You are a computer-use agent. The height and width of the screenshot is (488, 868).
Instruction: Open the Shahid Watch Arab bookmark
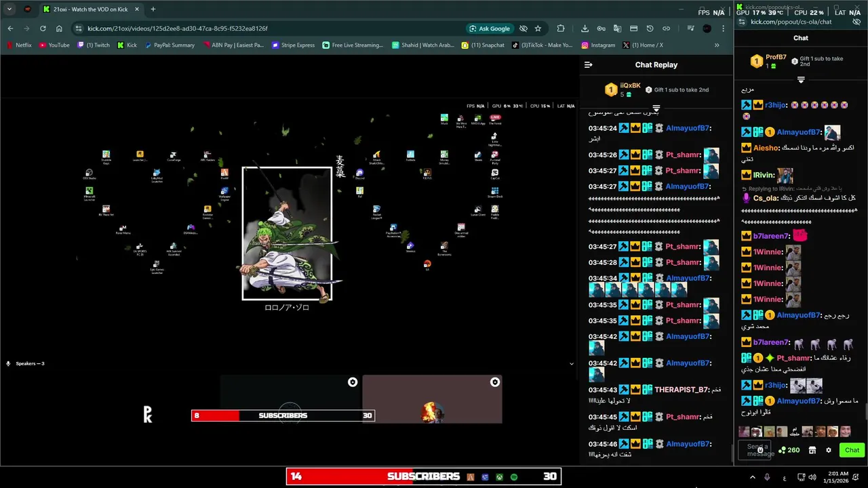tap(422, 45)
